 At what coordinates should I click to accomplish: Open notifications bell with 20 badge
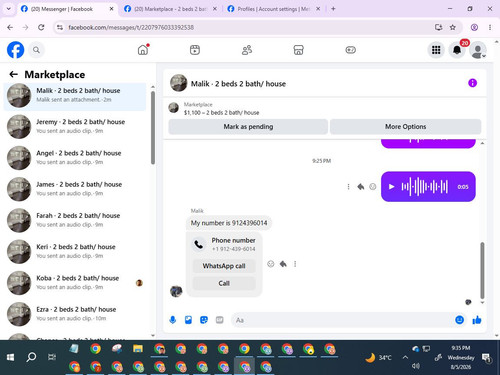pos(457,50)
